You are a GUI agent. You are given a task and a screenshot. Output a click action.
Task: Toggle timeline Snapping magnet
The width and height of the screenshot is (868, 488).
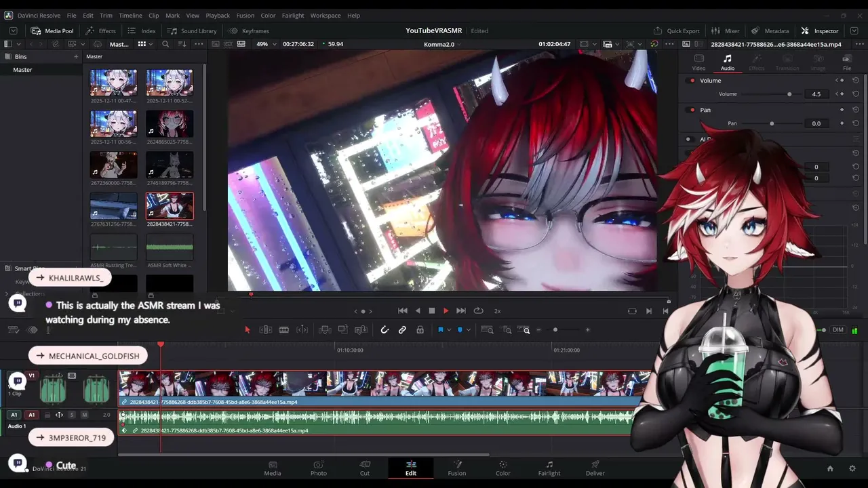384,330
